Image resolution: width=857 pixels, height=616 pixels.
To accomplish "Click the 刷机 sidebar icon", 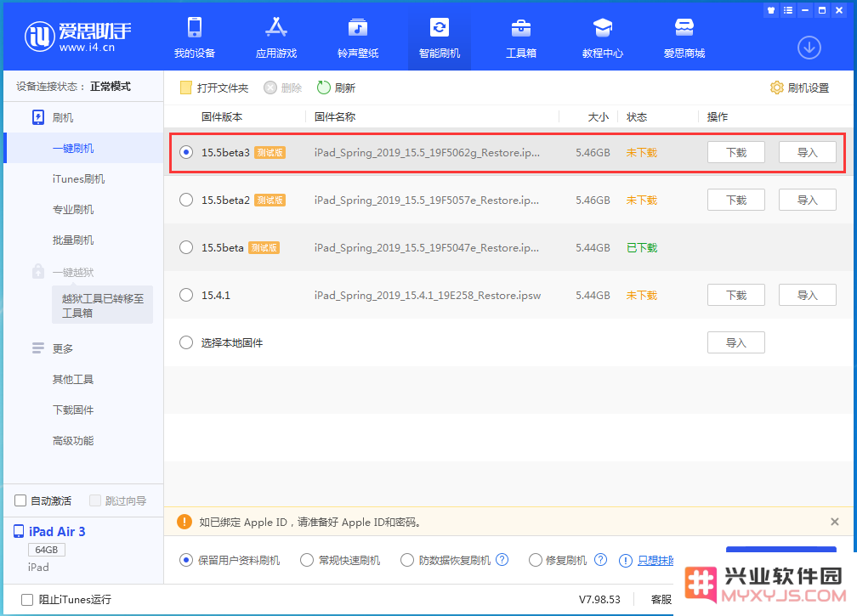I will pos(38,117).
